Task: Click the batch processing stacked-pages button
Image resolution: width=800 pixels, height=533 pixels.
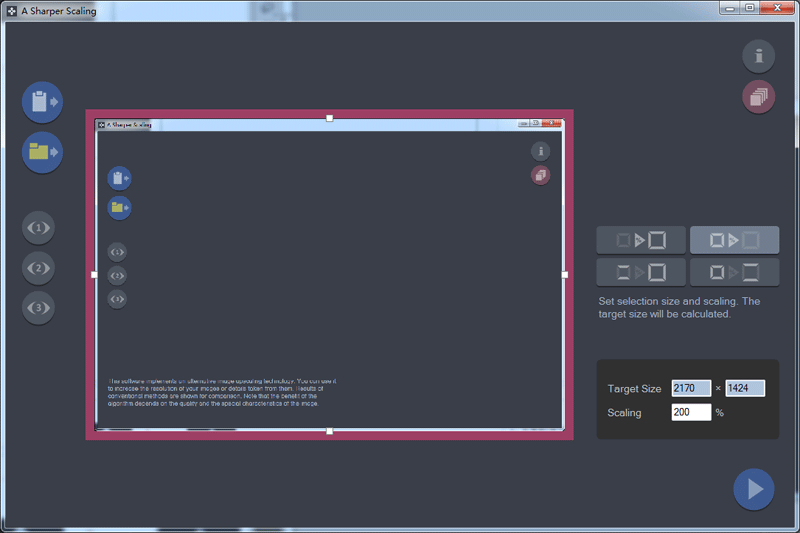Action: pos(759,96)
